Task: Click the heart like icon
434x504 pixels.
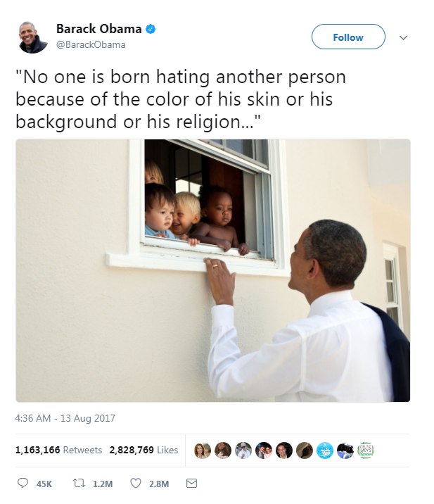Action: [136, 483]
